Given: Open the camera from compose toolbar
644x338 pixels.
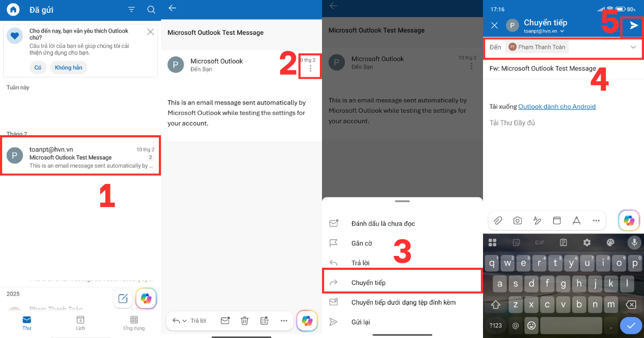Looking at the screenshot, I should point(517,221).
